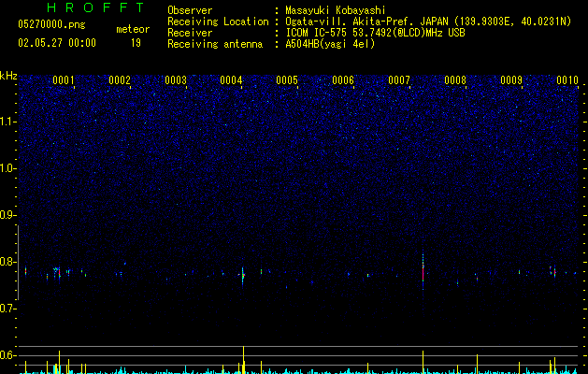Viewport: 588px width, 374px height.
Task: Click the Ogata-vill. Akita-Pref. JAPAN location text
Action: [x=428, y=22]
